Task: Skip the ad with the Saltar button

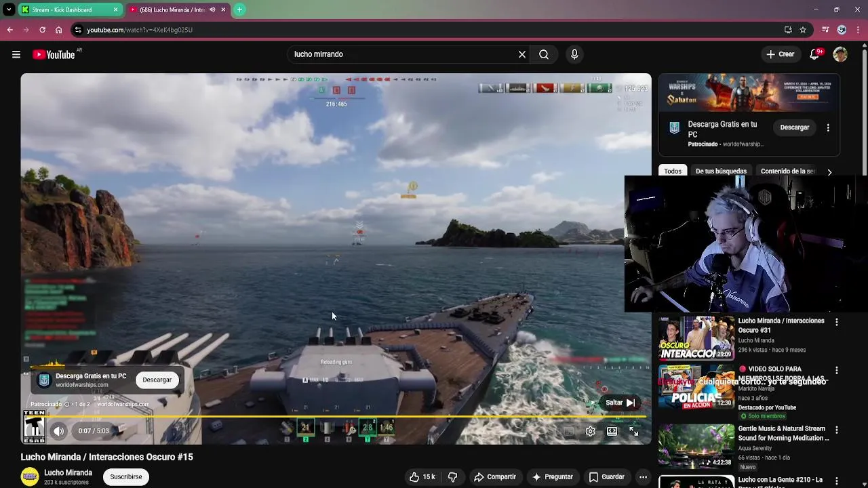Action: click(x=620, y=403)
